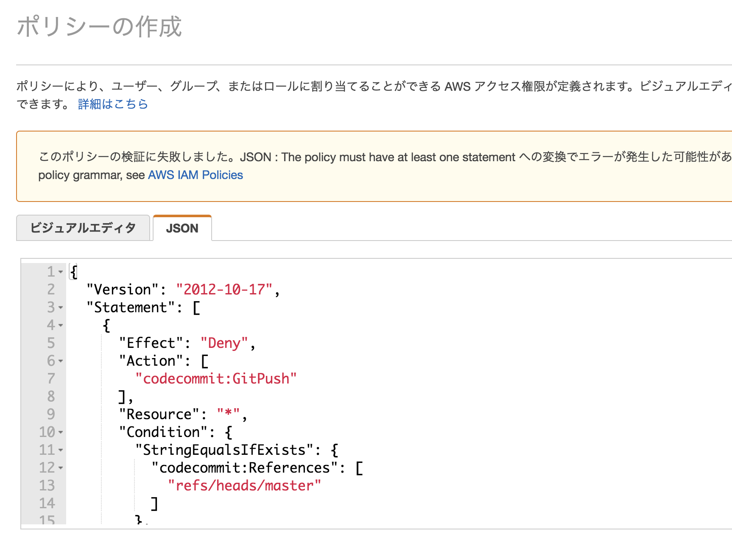Collapse the Condition block on line 10
Image resolution: width=732 pixels, height=560 pixels.
tap(61, 432)
